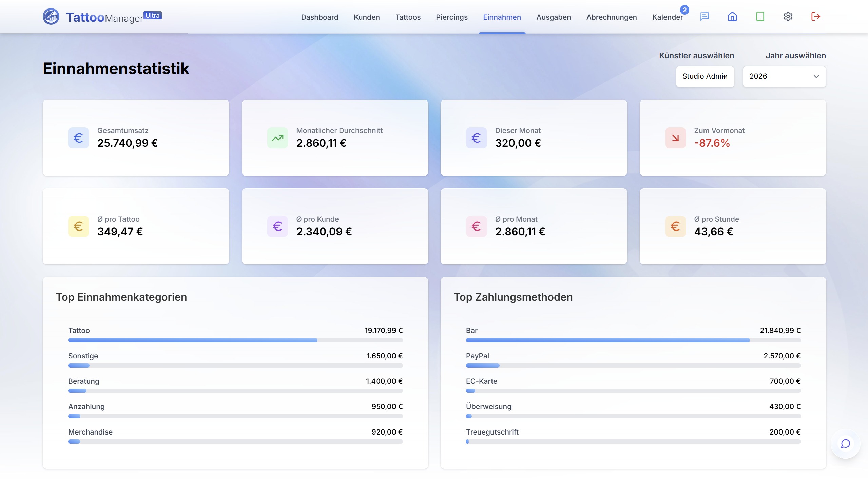Click the TattooManager brand name link

point(104,17)
